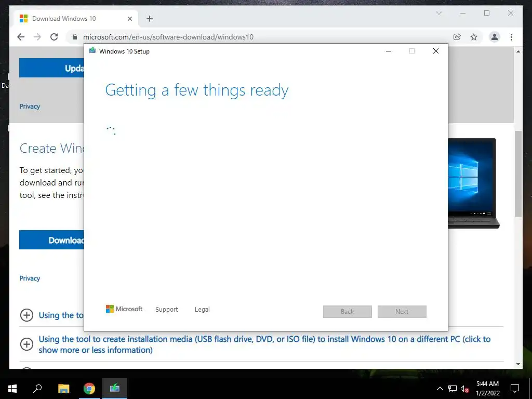532x399 pixels.
Task: Open the Chrome profile avatar
Action: [x=495, y=37]
